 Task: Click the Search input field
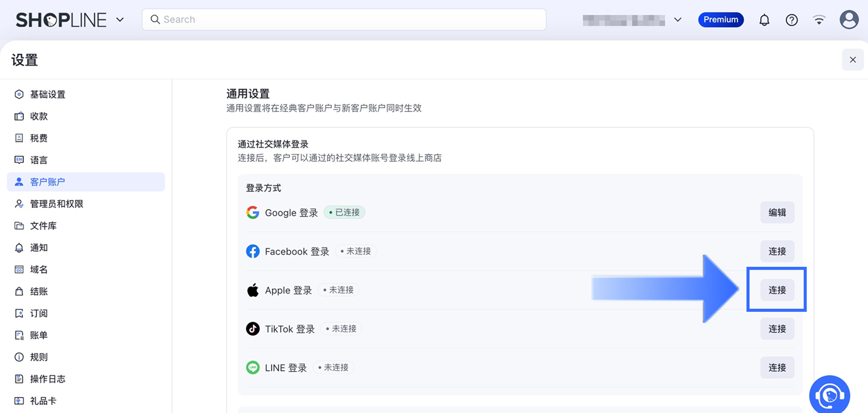click(x=344, y=19)
